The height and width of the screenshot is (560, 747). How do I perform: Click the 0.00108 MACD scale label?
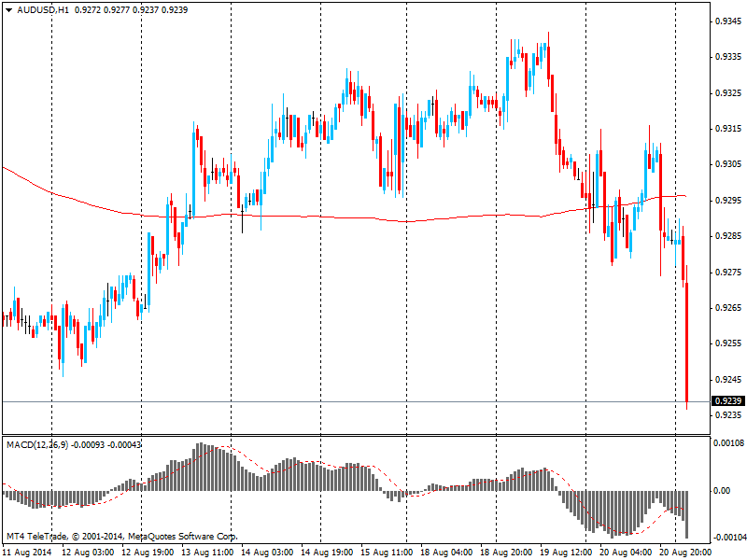click(x=727, y=443)
